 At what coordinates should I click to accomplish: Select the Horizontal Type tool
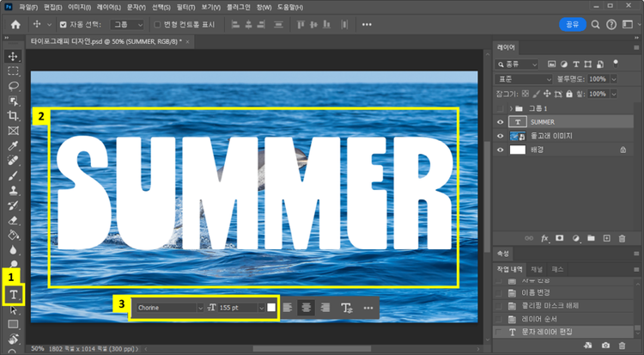point(13,295)
